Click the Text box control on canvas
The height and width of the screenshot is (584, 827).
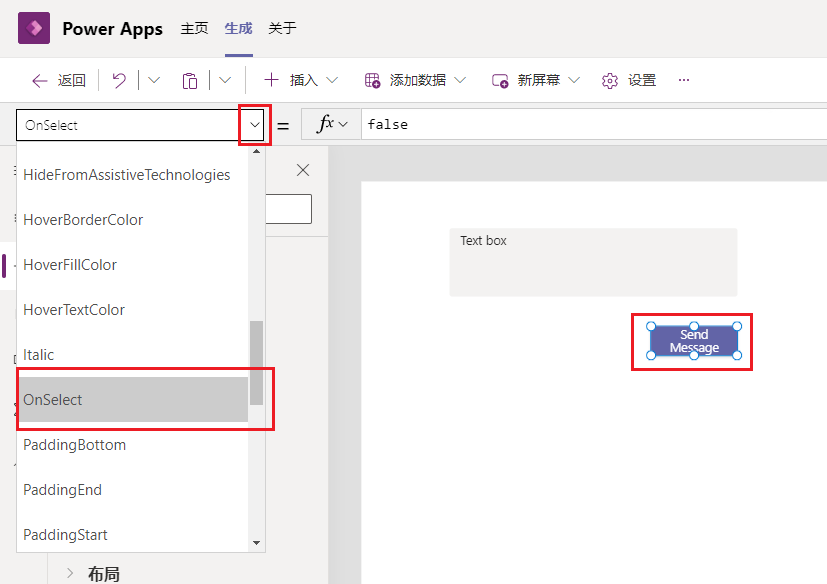tap(593, 262)
